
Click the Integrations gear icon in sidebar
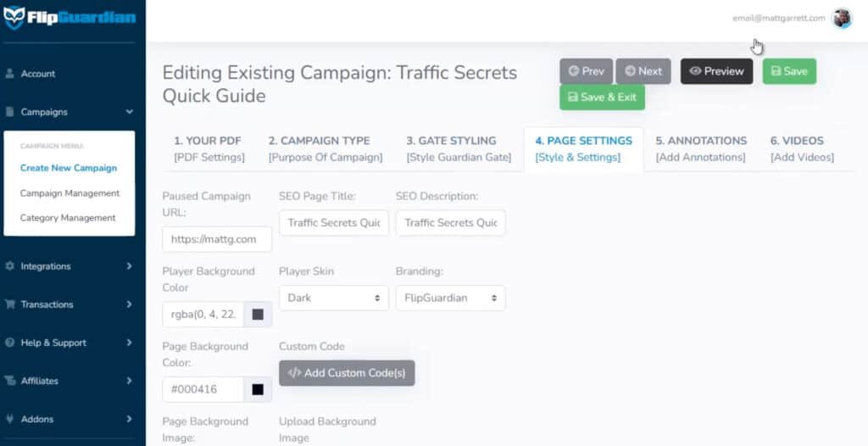point(10,266)
